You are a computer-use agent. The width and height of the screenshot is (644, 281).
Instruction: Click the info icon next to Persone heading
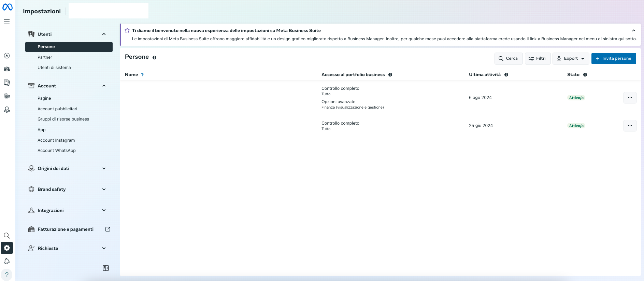154,58
